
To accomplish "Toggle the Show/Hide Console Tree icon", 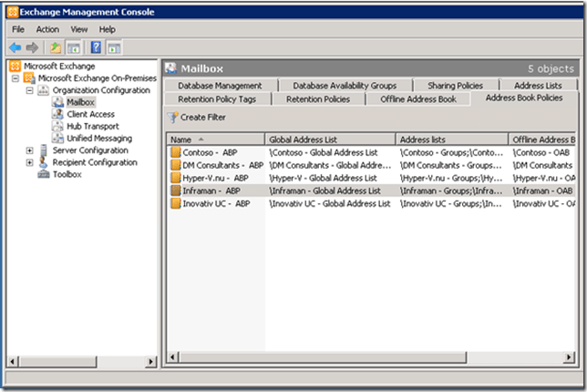I will coord(72,46).
